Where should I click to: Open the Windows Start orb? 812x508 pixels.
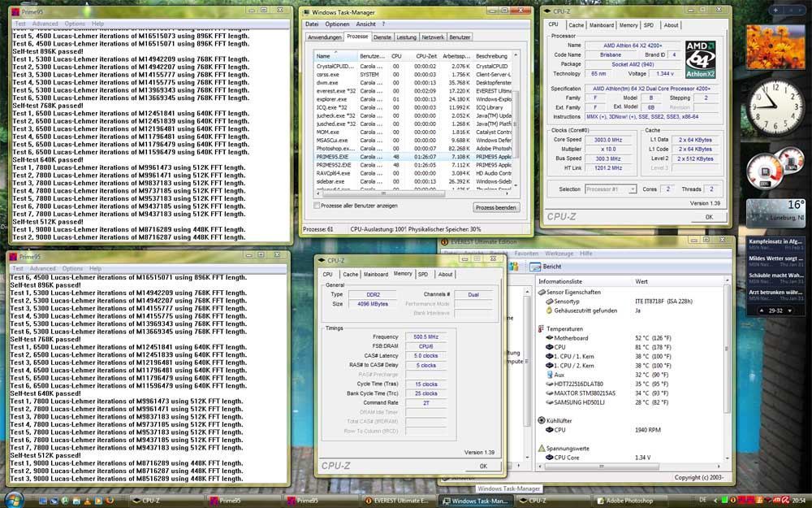coord(14,499)
